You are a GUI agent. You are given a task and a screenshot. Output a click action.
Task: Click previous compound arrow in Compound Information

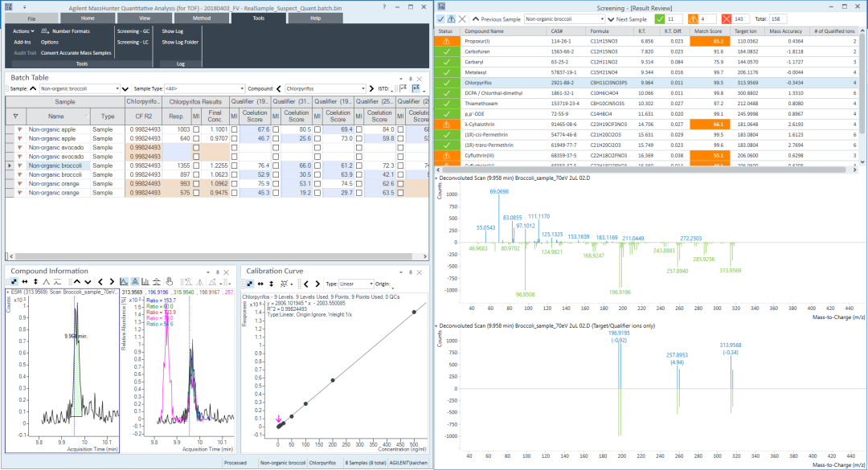tap(100, 282)
